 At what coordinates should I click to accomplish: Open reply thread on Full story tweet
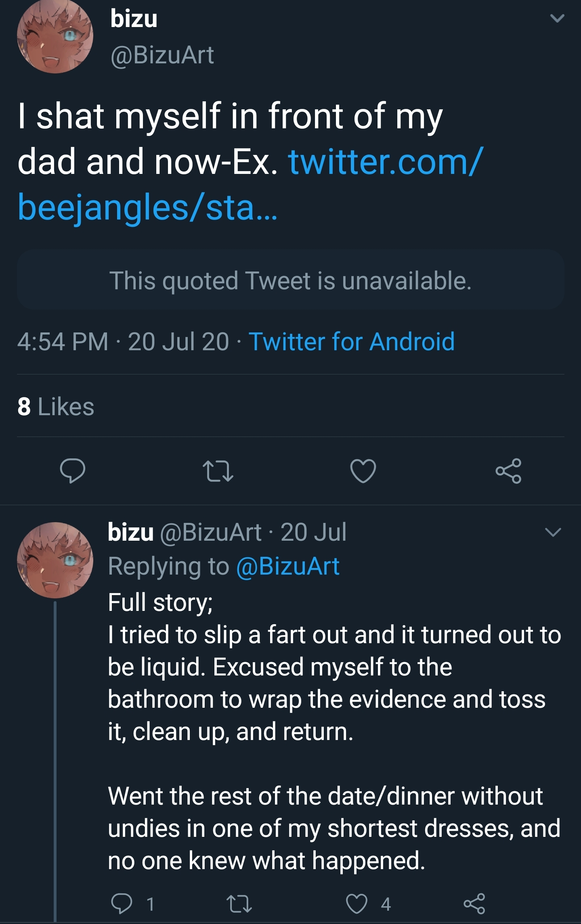122,903
